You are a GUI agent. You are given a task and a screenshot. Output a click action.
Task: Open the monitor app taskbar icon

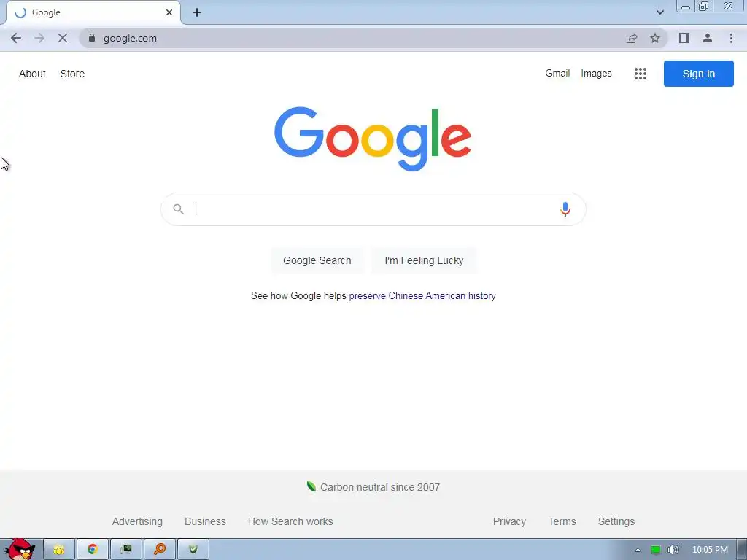[125, 550]
